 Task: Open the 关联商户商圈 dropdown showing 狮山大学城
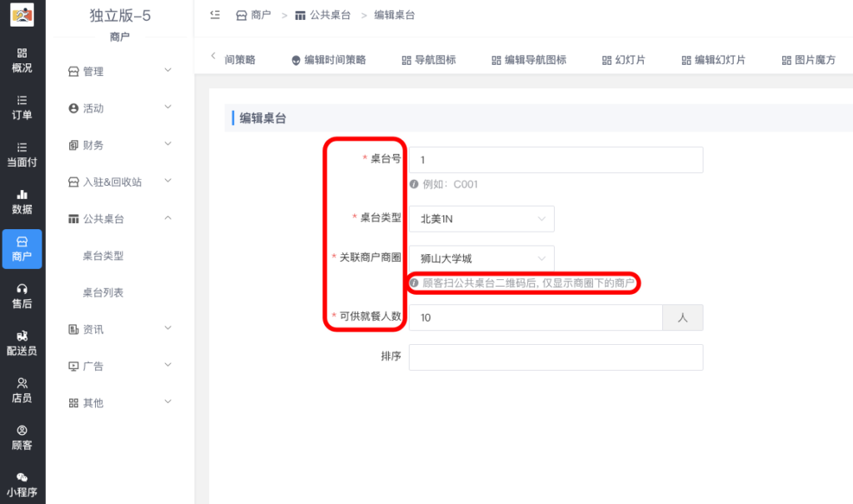click(481, 258)
